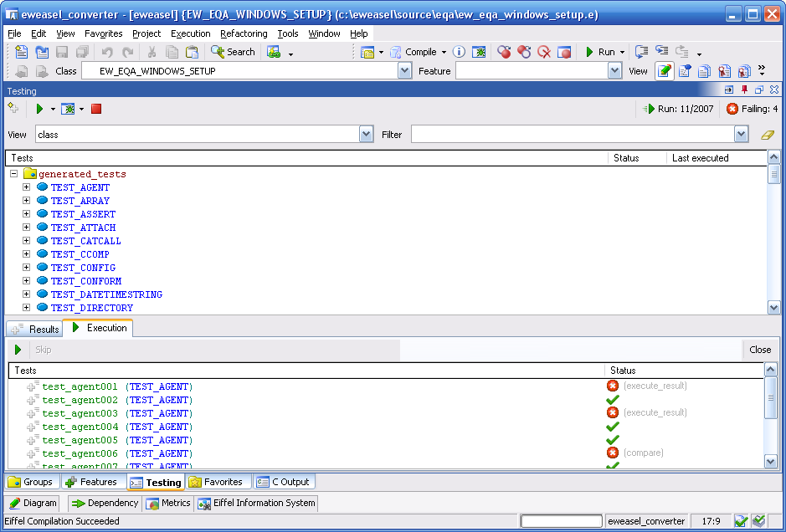This screenshot has height=532, width=786.
Task: Click the debug tests bug icon
Action: (x=68, y=109)
